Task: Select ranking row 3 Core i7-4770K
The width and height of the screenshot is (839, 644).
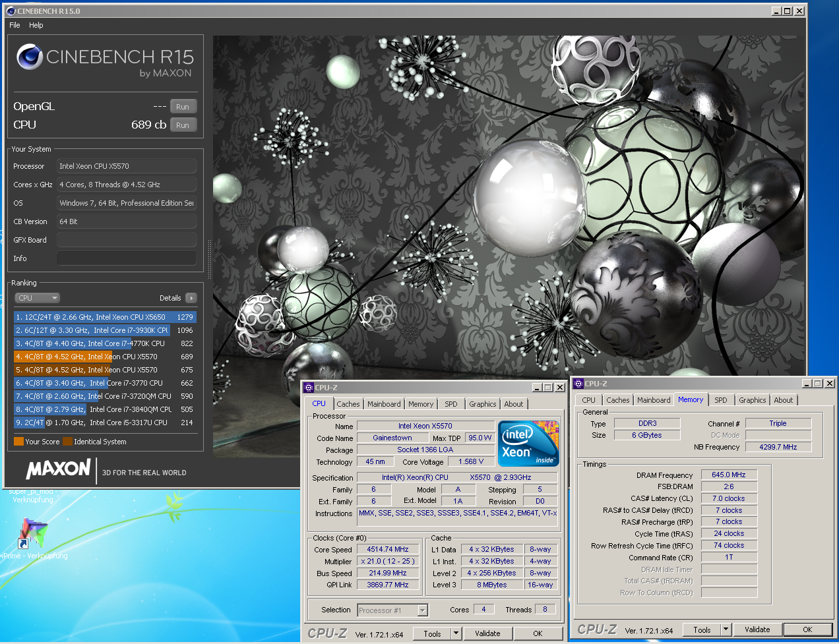Action: pos(105,343)
